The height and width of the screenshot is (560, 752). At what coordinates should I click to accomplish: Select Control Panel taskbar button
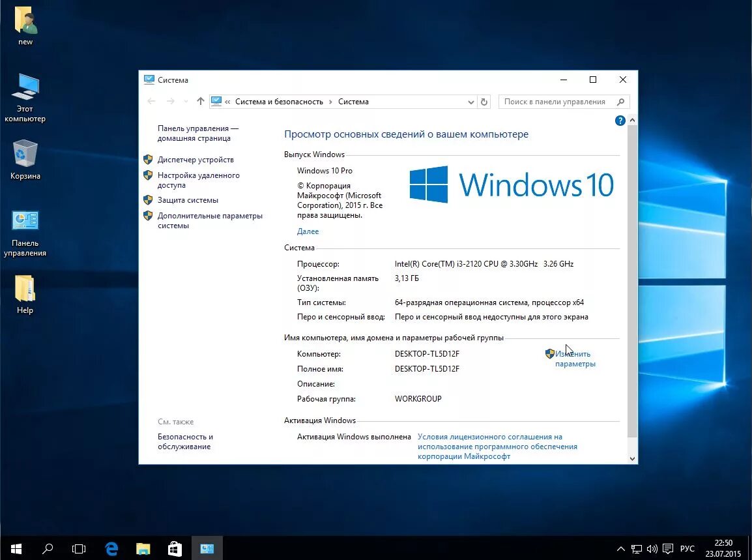coord(207,548)
